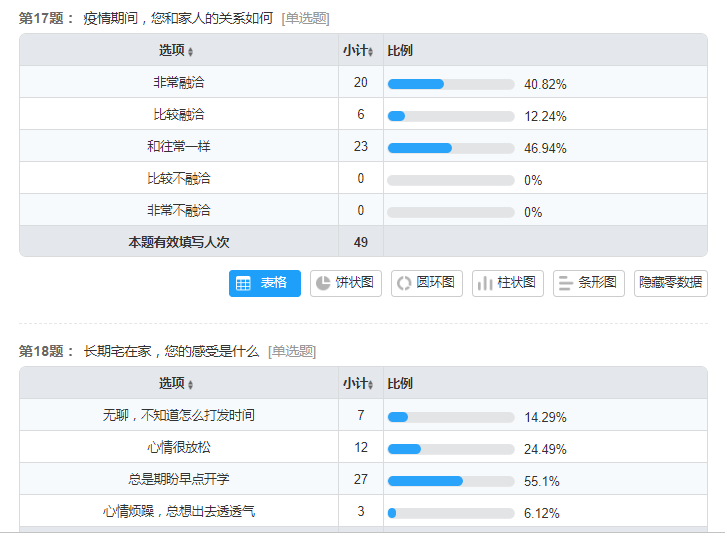Show results as 饼状图 pie chart
725x534 pixels.
pos(346,283)
